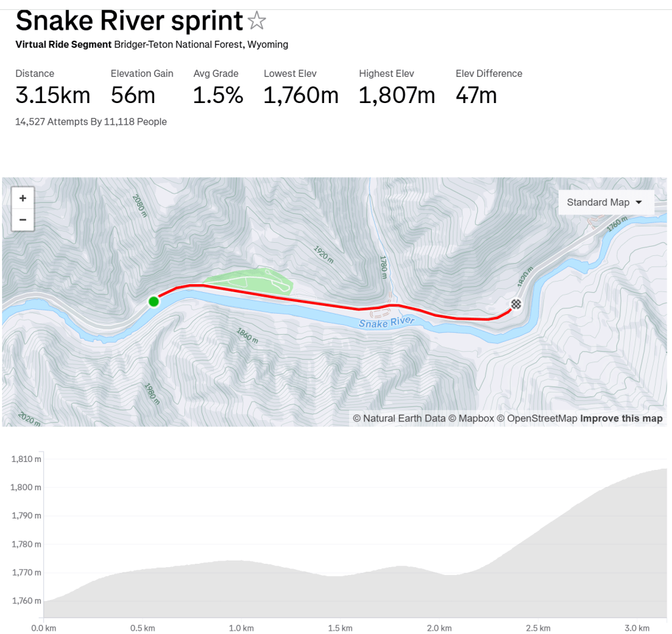This screenshot has height=634, width=672.
Task: Click the Standard Map caret arrow
Action: coord(639,202)
